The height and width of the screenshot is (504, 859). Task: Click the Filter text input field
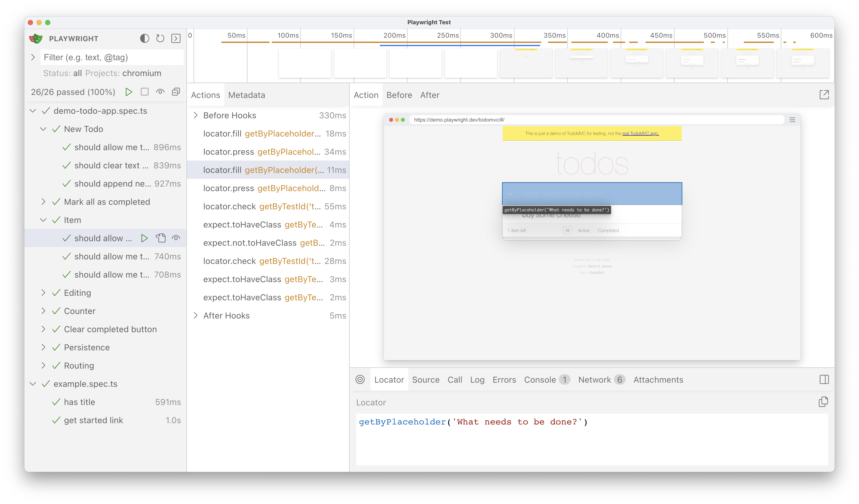[x=112, y=57]
